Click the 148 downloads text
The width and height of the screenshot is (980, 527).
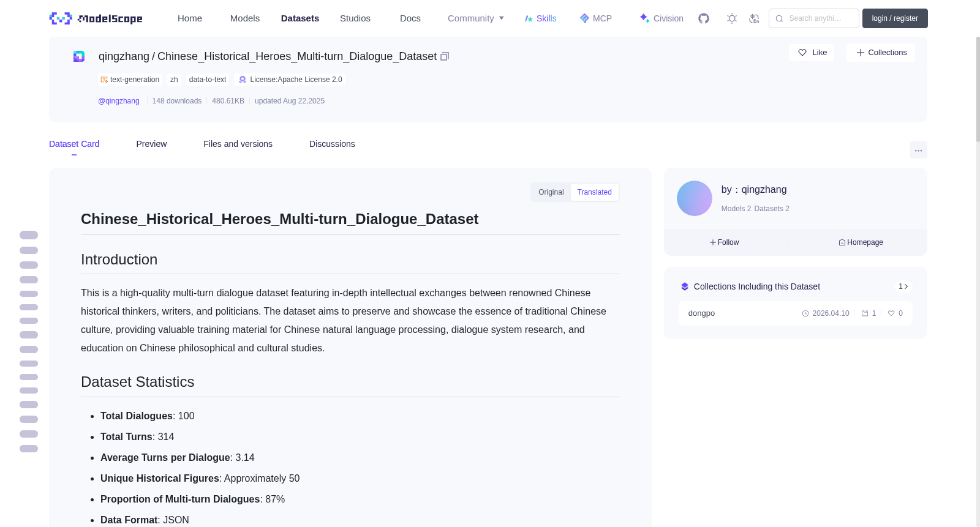(177, 101)
